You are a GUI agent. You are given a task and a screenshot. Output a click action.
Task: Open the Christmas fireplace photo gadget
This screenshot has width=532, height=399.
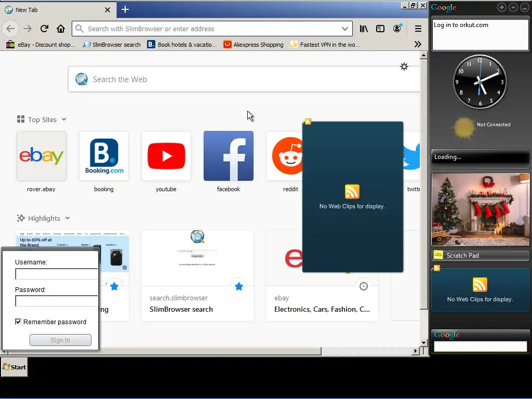(480, 209)
